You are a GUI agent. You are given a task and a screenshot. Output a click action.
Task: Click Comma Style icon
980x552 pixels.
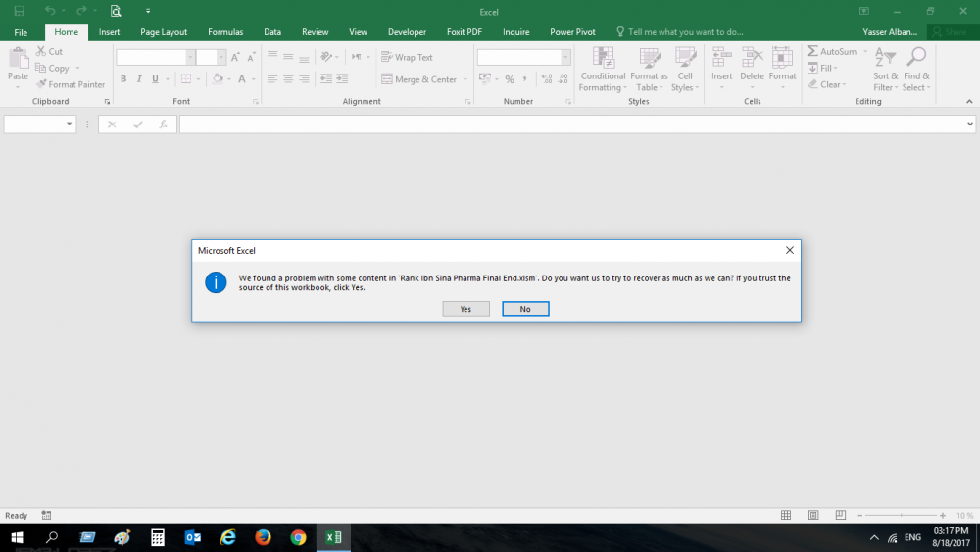[x=525, y=78]
